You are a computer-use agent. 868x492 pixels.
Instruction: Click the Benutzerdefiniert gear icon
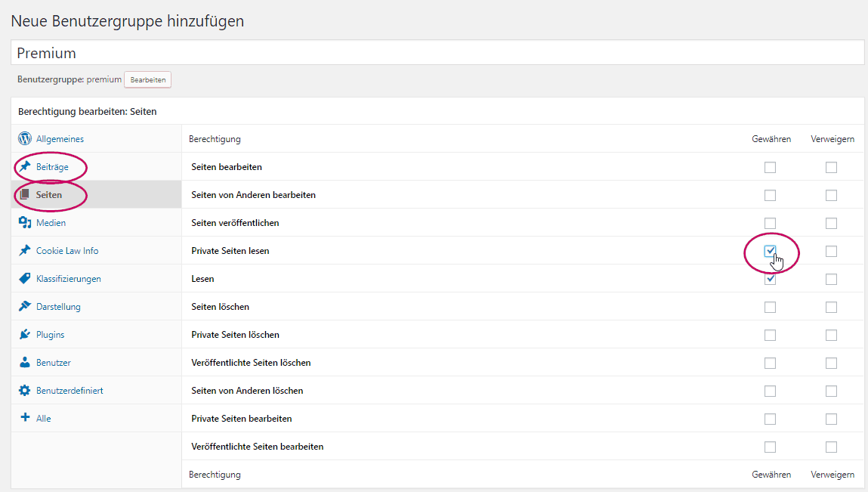click(23, 390)
